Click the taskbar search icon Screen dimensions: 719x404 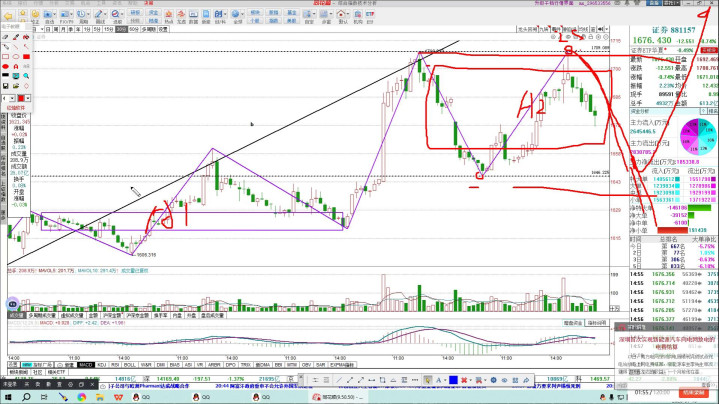pos(26,397)
